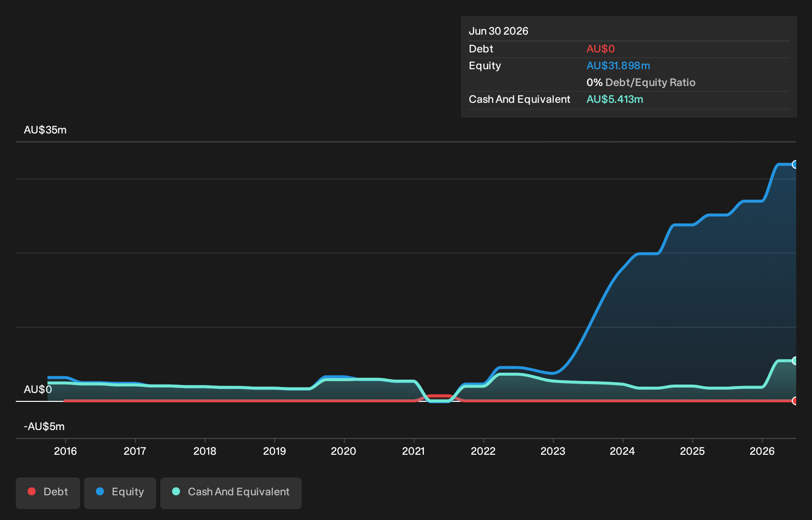Click the blue Equity endpoint marker
Viewport: 812px width, 520px height.
click(795, 165)
